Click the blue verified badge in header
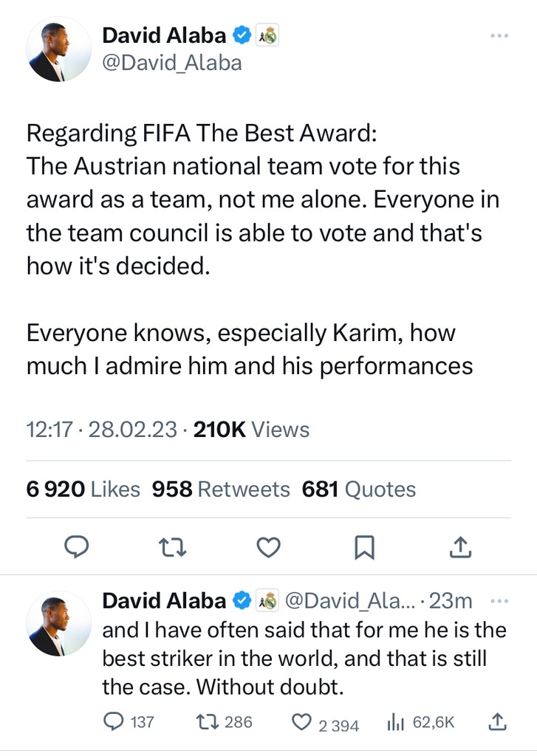This screenshot has height=756, width=537. (242, 35)
